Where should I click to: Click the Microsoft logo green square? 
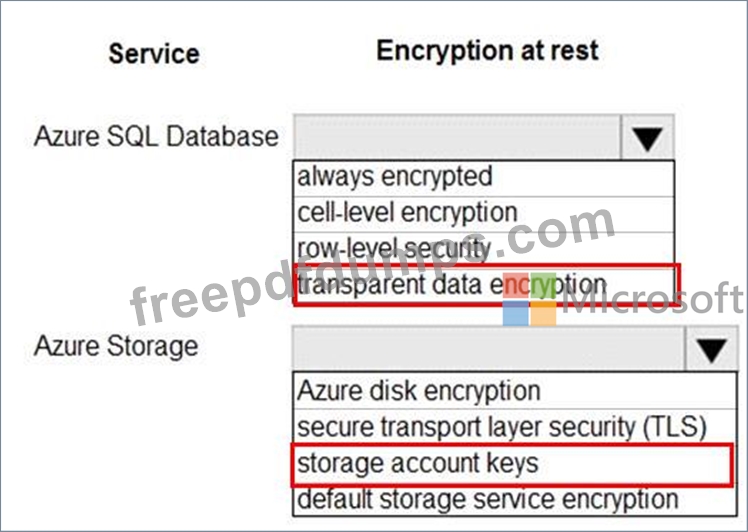tap(543, 285)
